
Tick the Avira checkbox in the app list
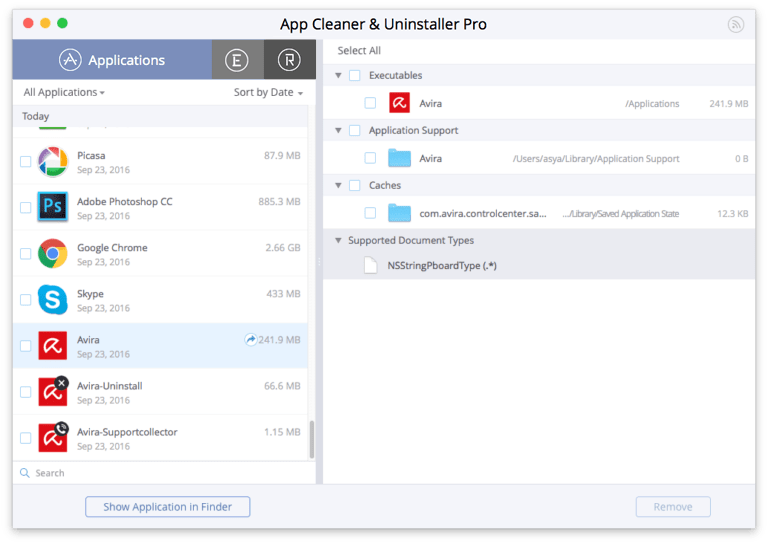(x=25, y=346)
